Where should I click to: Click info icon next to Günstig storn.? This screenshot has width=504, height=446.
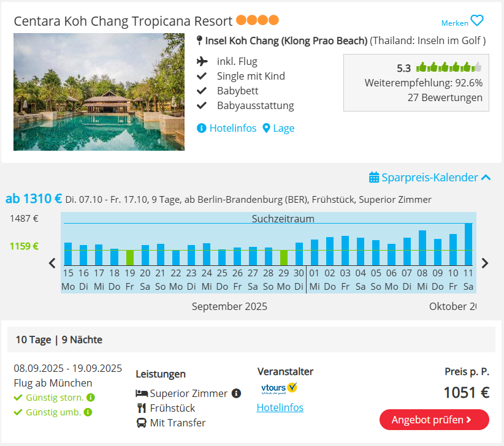click(x=91, y=398)
